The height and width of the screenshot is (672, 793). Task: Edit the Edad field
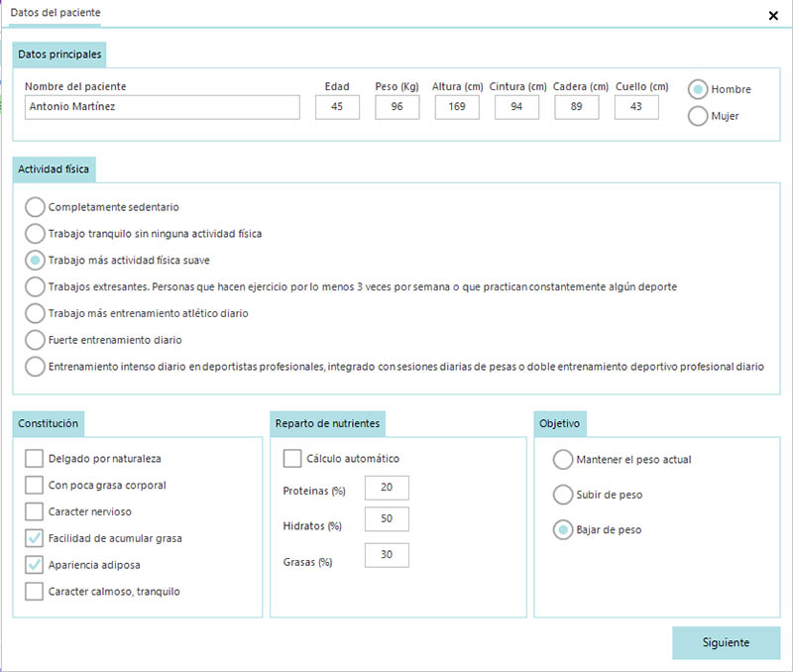337,107
